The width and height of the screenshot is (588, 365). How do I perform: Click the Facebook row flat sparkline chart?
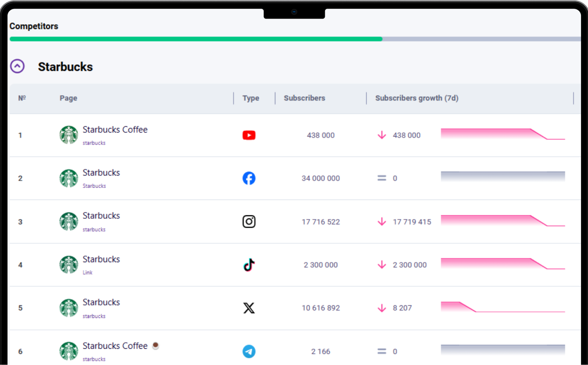(x=503, y=176)
